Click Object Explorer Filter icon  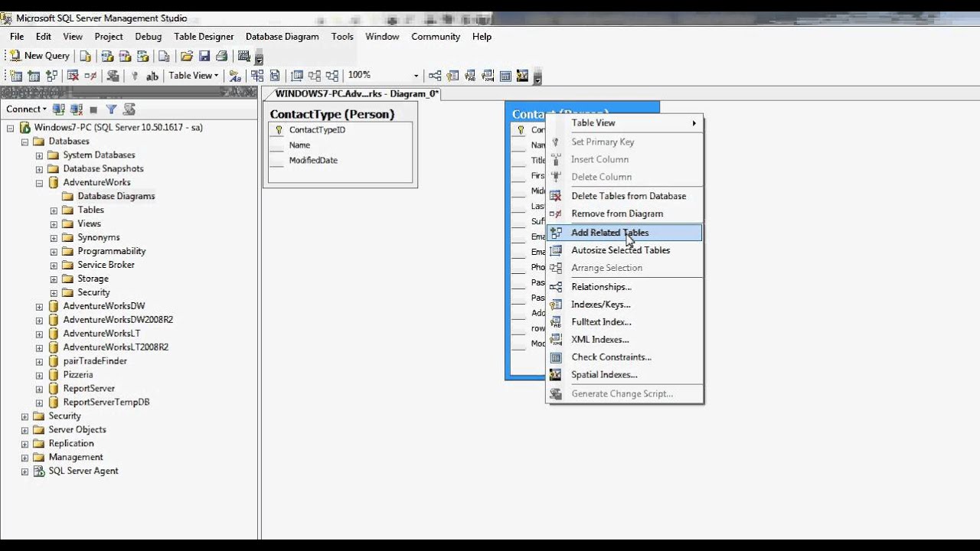pyautogui.click(x=111, y=109)
